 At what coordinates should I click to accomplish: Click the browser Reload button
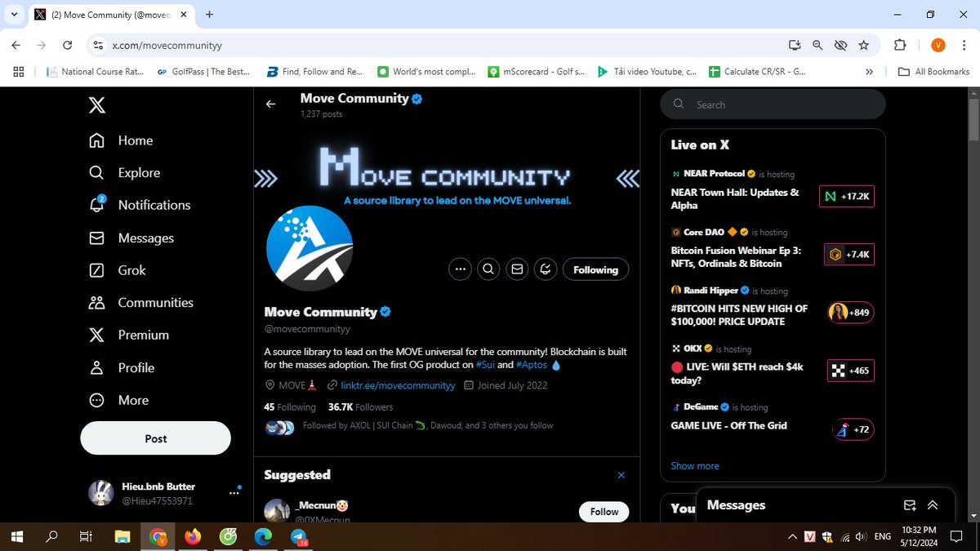pos(67,45)
